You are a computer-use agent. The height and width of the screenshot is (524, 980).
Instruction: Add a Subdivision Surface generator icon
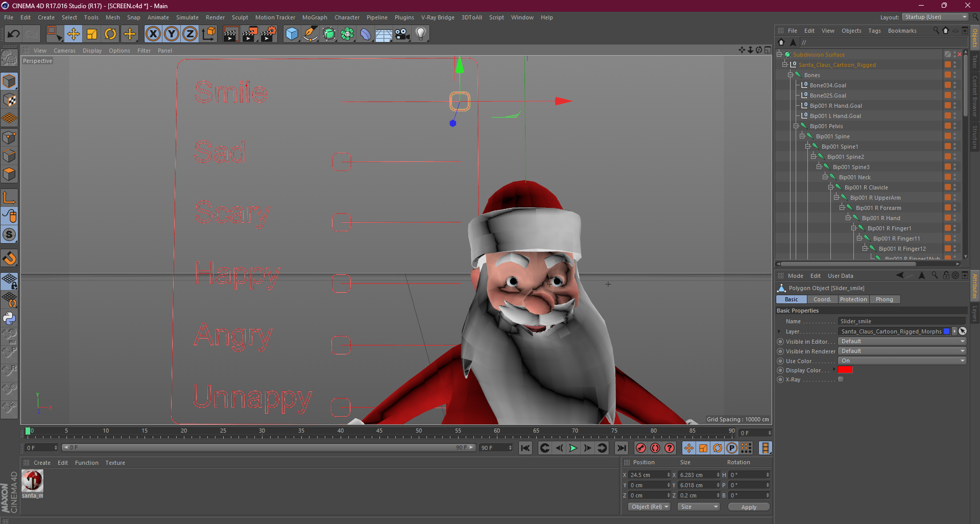coord(329,34)
